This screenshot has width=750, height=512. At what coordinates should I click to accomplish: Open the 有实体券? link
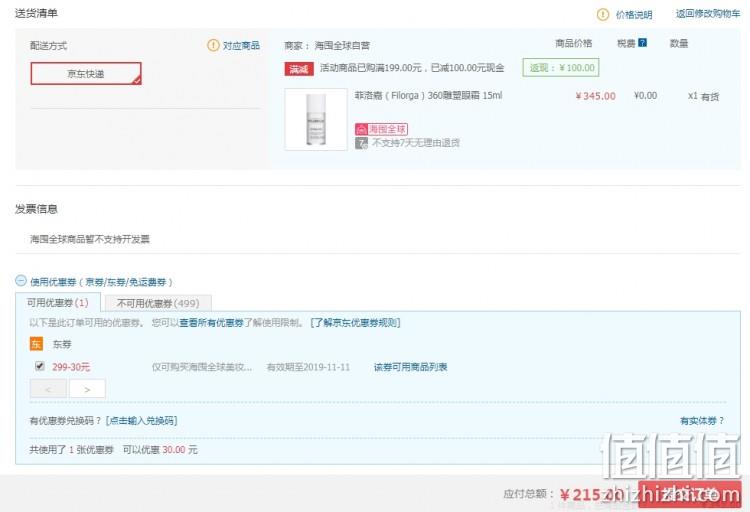(x=702, y=421)
